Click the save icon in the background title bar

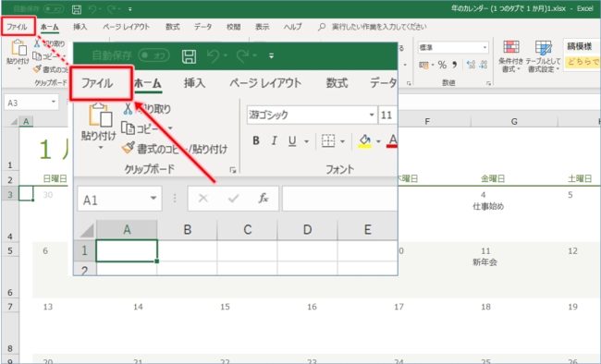(77, 9)
